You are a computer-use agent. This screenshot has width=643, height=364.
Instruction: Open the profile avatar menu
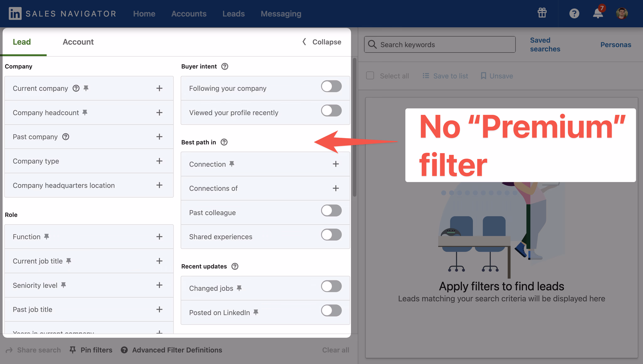pyautogui.click(x=622, y=13)
